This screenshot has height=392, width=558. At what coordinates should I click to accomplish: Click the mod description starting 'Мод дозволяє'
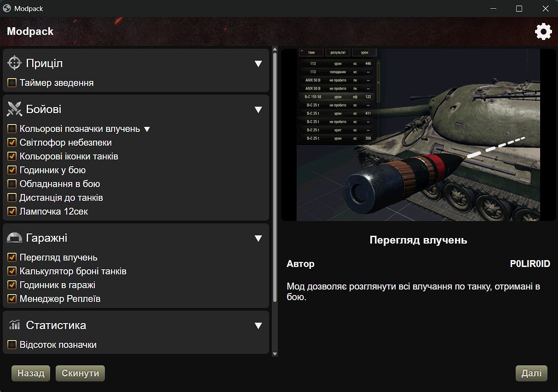pos(413,292)
